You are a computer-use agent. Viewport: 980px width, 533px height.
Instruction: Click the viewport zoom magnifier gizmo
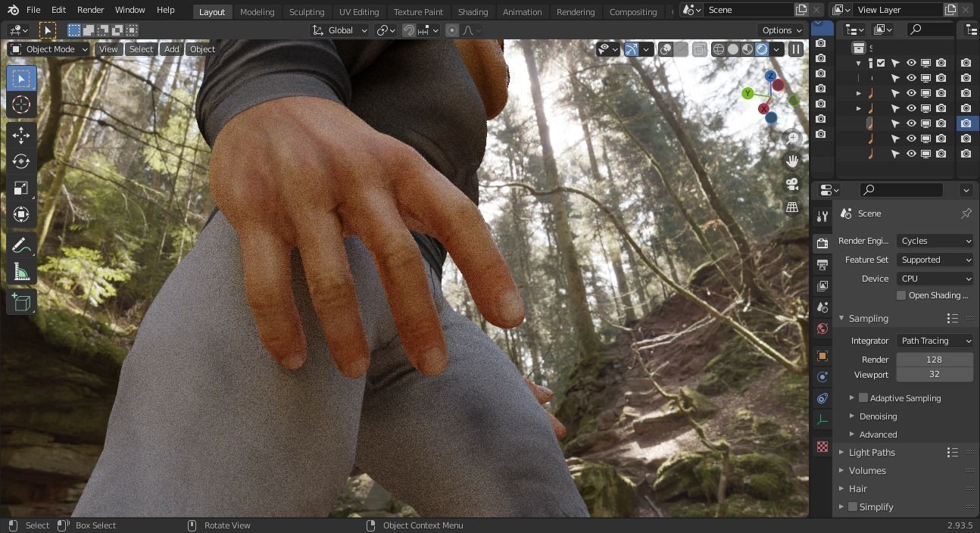click(x=792, y=138)
